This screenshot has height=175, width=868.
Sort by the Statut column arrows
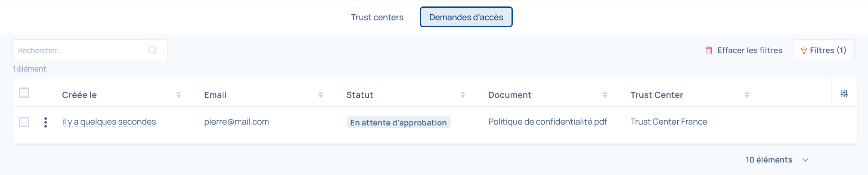tap(463, 95)
